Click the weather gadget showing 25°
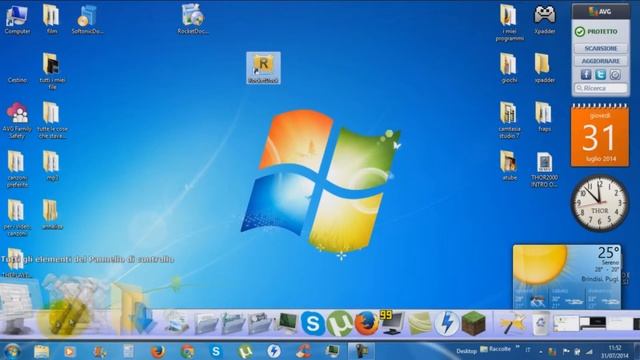 click(567, 276)
